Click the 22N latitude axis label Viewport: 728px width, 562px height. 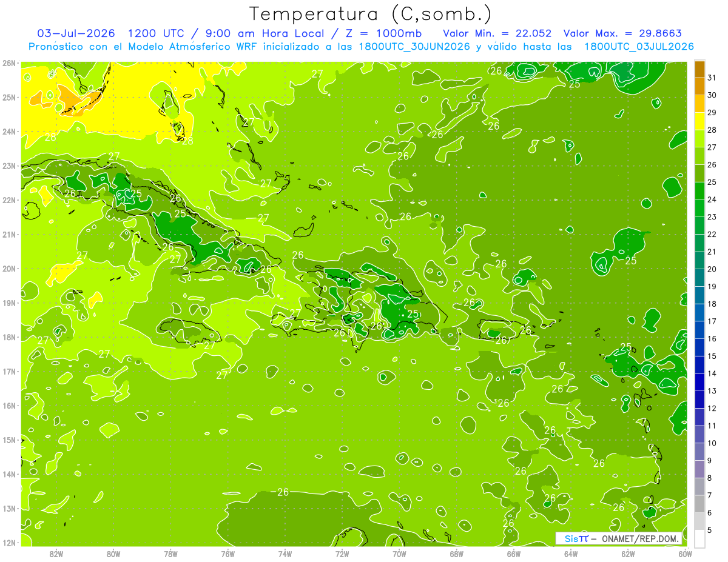8,200
